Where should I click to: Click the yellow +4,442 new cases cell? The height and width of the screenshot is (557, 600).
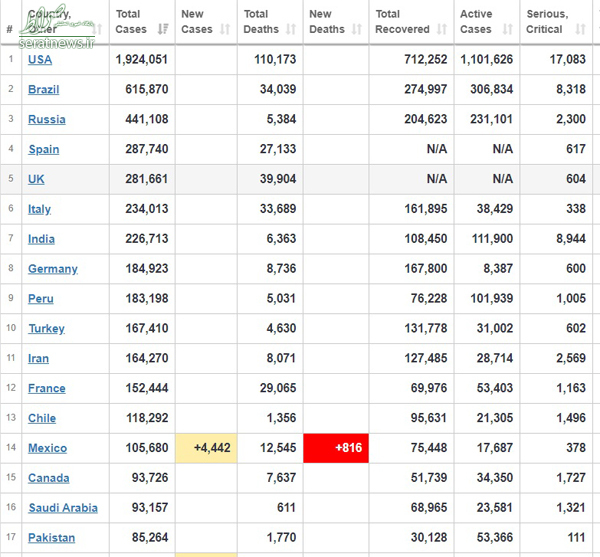click(206, 448)
